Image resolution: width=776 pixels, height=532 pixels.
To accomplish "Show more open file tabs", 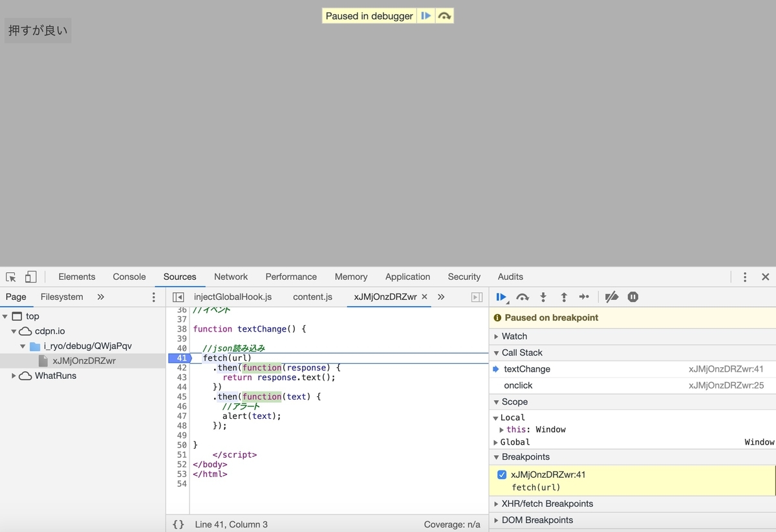I will point(441,297).
